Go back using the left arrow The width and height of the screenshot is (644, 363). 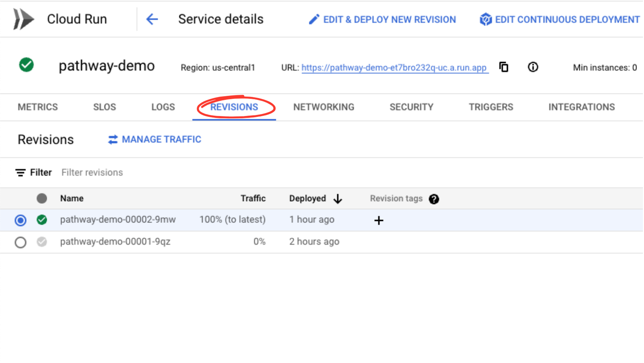coord(152,19)
